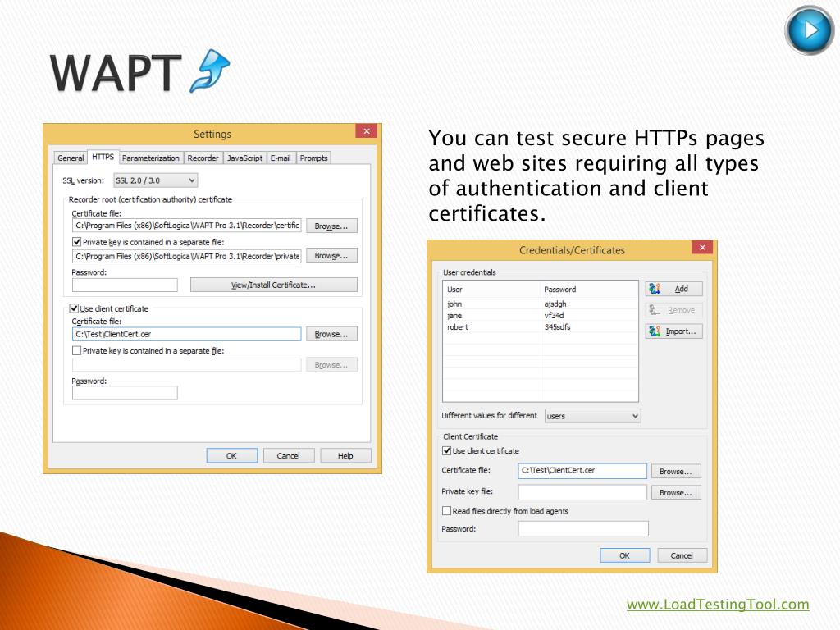Focus Password field in Credentials dialog
The image size is (840, 630).
pos(583,529)
